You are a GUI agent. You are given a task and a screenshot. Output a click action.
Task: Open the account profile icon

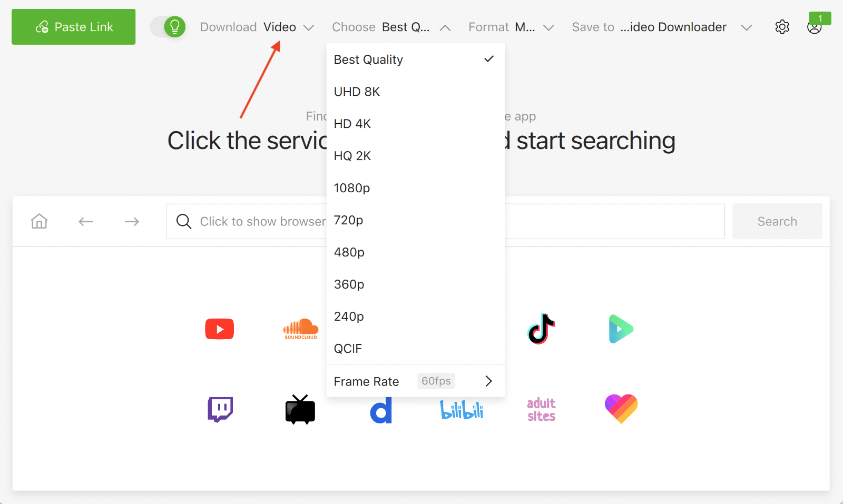pyautogui.click(x=814, y=28)
